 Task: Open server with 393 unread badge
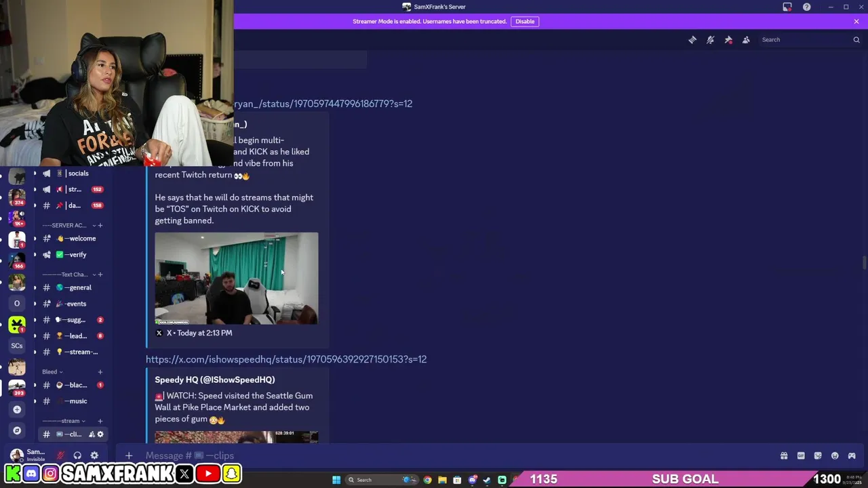pos(17,388)
